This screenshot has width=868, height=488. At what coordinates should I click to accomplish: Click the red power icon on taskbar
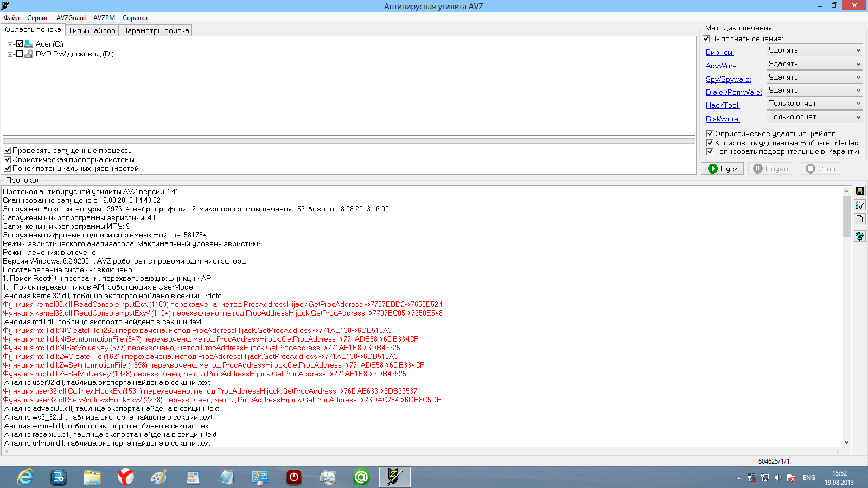(x=294, y=477)
